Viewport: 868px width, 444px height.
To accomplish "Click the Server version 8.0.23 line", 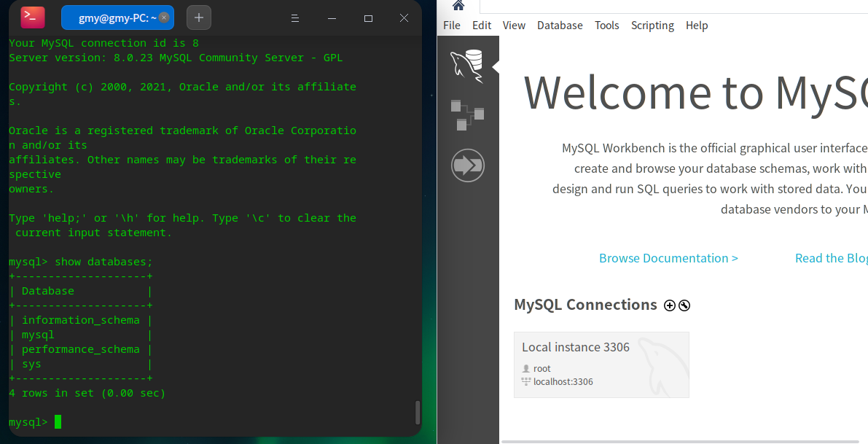I will pos(176,58).
